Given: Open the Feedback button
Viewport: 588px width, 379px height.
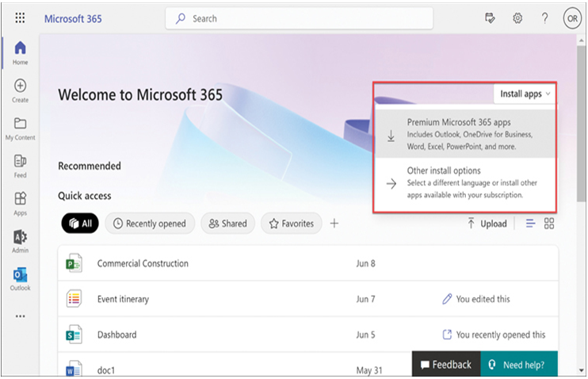Looking at the screenshot, I should 446,364.
